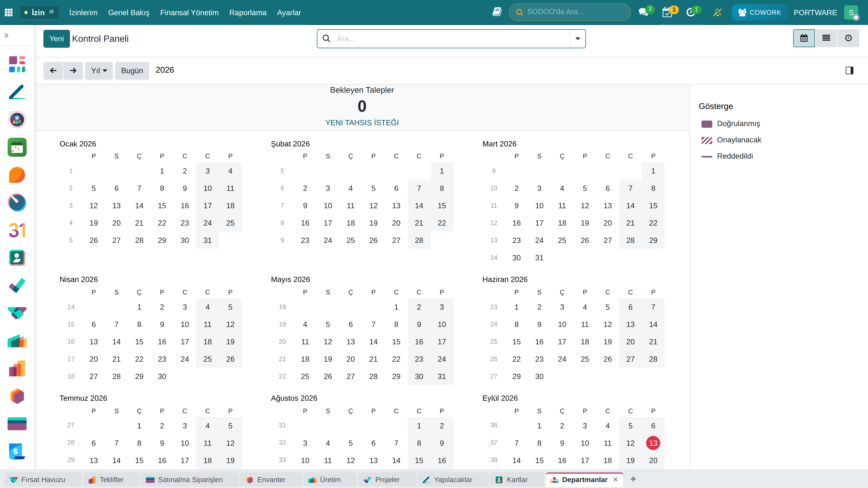The image size is (868, 488).
Task: Open the İzin app home selector
Action: (39, 12)
